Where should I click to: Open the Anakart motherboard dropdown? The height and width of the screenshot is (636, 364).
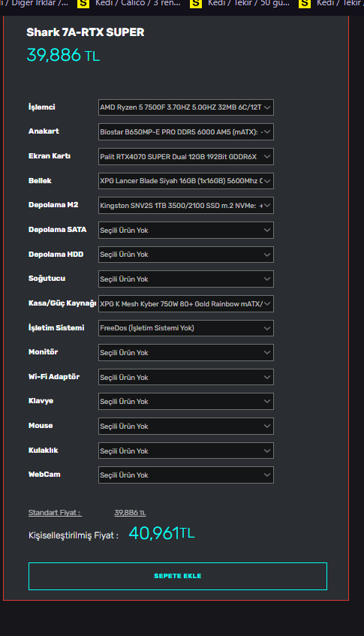tap(185, 132)
